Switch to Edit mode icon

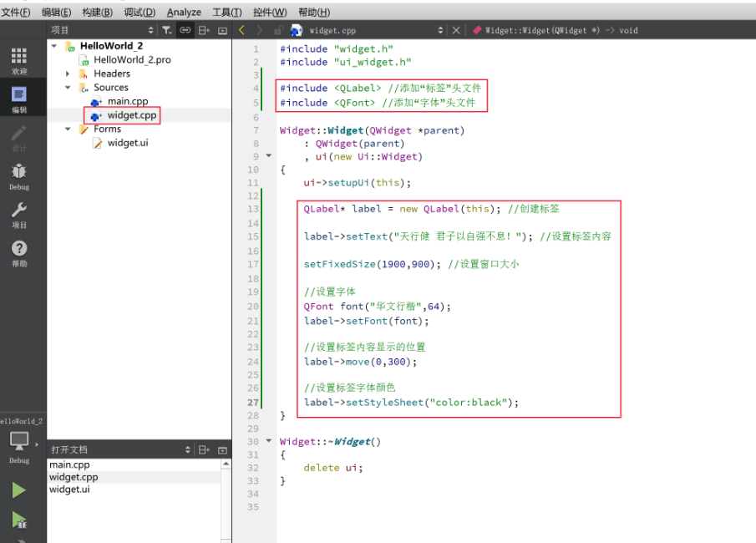[x=19, y=99]
